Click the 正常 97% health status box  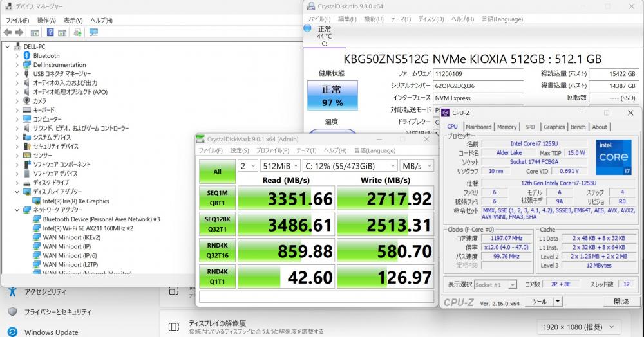click(x=332, y=96)
